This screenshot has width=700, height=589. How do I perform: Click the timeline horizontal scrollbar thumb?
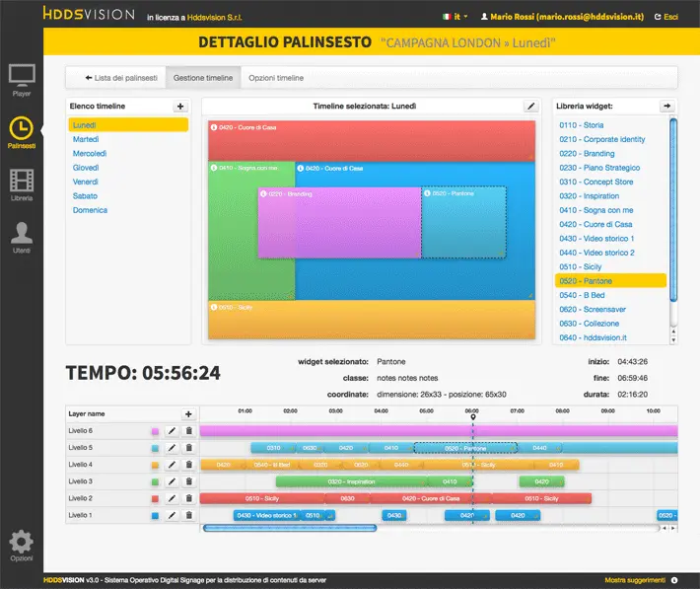pyautogui.click(x=290, y=528)
